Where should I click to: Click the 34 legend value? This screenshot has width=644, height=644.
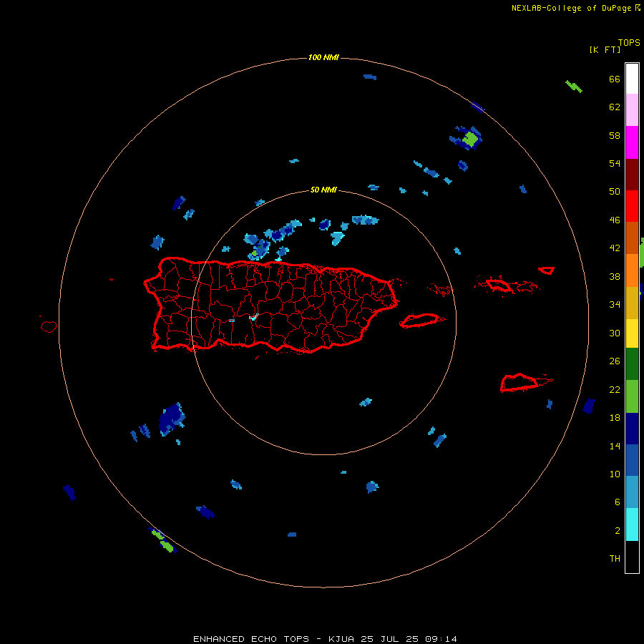(615, 305)
